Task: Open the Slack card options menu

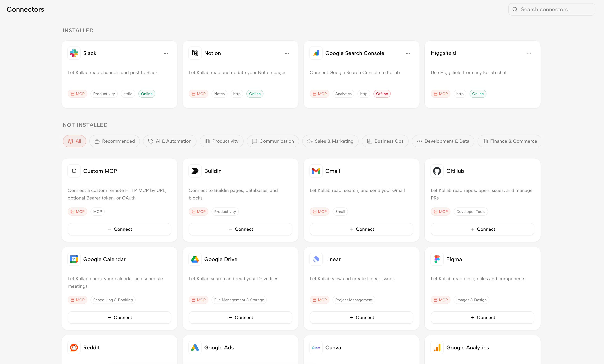Action: coord(166,53)
